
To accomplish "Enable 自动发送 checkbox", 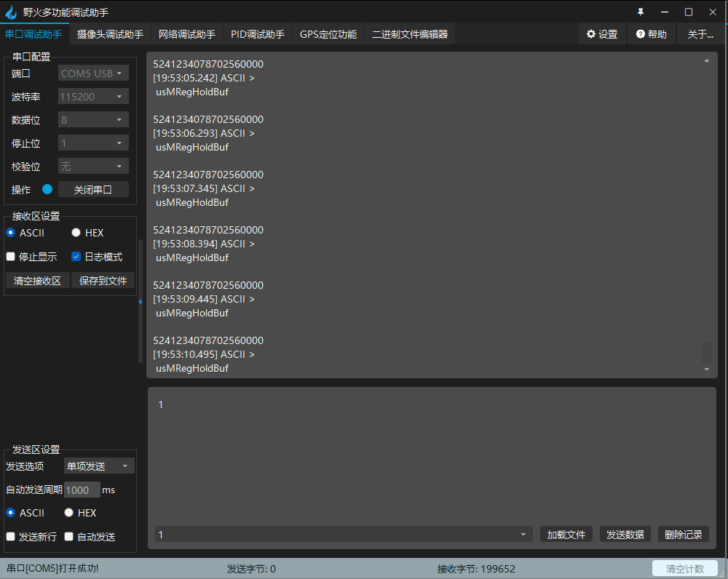I will click(68, 537).
